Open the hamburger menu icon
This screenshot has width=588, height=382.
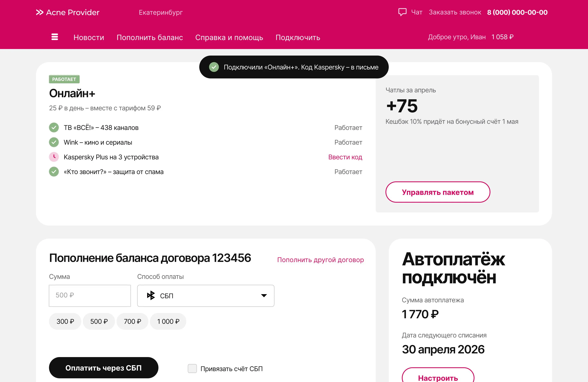pos(55,37)
